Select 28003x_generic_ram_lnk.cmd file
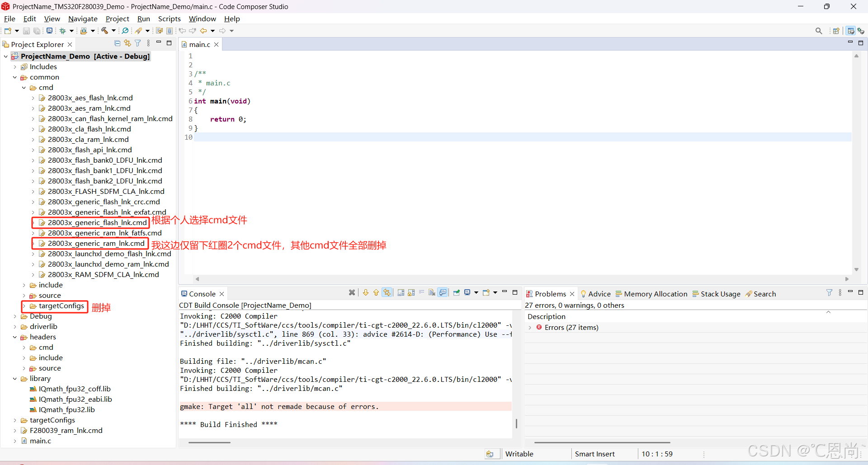 pos(96,244)
